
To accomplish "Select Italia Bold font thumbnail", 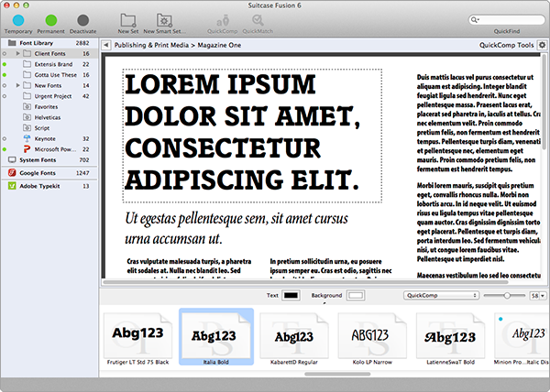I will click(216, 337).
